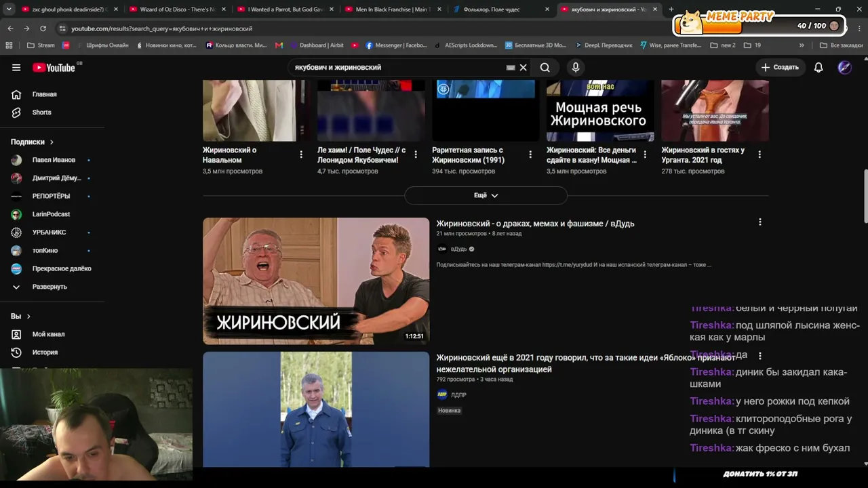Open a new browser tab with plus
The image size is (868, 488).
671,9
